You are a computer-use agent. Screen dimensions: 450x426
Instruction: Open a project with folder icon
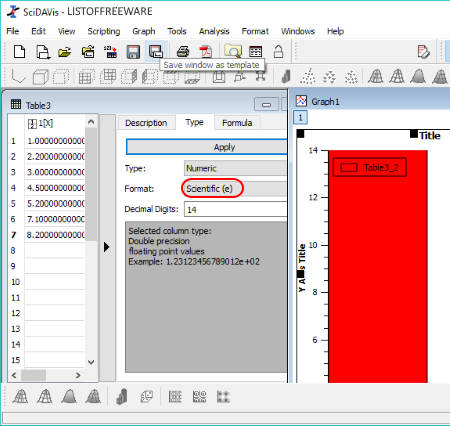coord(65,52)
